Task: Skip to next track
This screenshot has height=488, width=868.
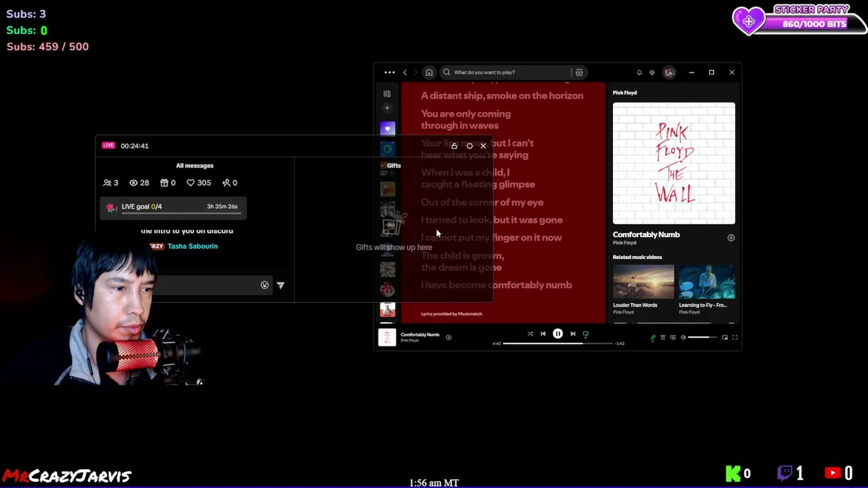Action: click(573, 333)
